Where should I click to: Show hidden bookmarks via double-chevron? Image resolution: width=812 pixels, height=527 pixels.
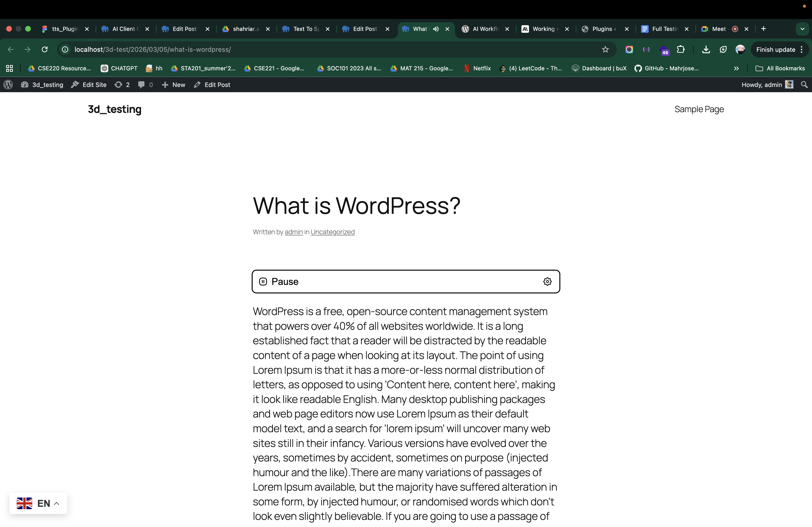click(x=736, y=68)
